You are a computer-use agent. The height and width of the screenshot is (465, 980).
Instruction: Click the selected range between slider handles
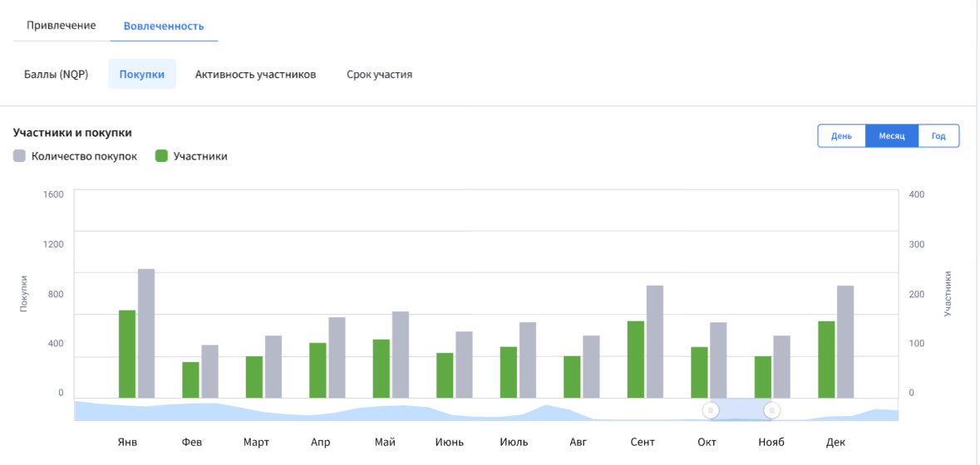click(x=741, y=410)
